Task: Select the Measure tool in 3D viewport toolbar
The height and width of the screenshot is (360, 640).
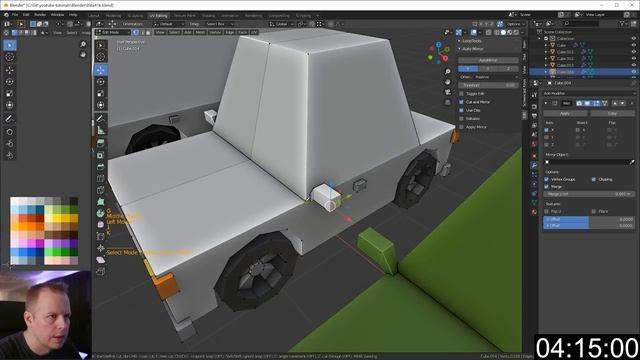Action: coord(101,131)
